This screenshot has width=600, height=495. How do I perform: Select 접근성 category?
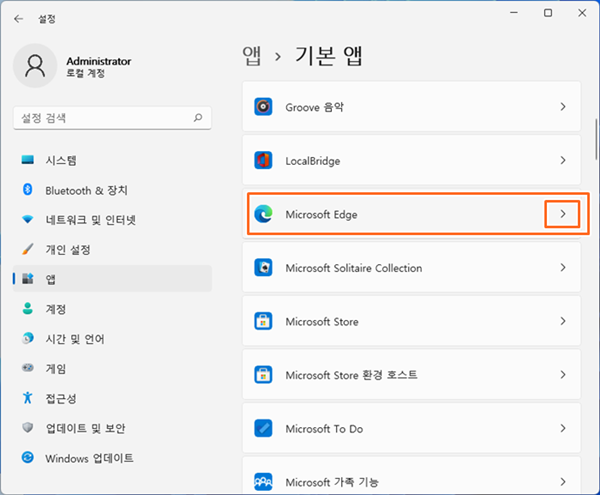[112, 398]
